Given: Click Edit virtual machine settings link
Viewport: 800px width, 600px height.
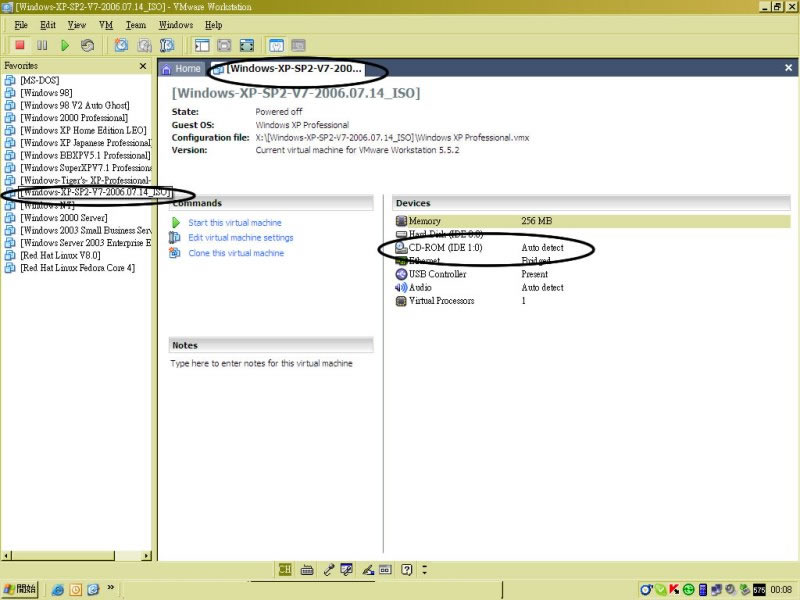Looking at the screenshot, I should [x=241, y=237].
